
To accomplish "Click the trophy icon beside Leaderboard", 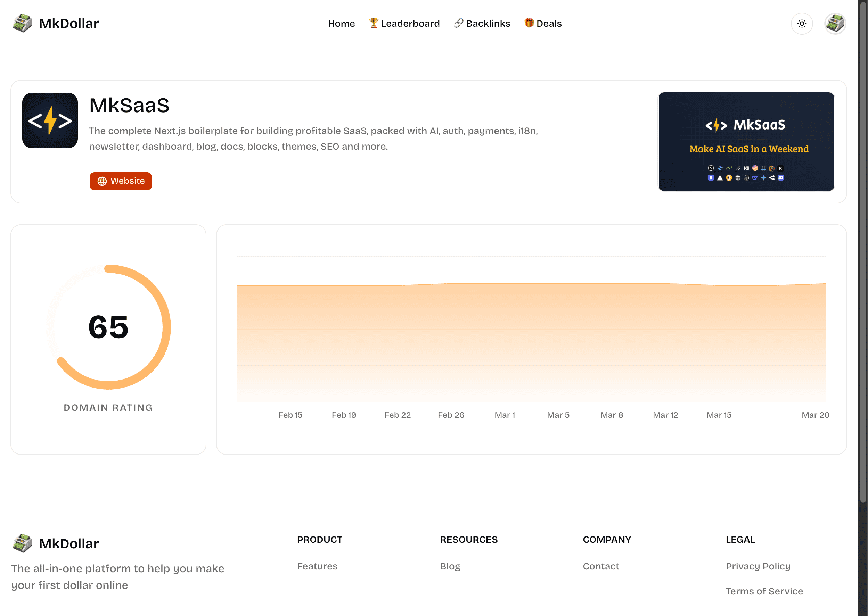I will [374, 23].
